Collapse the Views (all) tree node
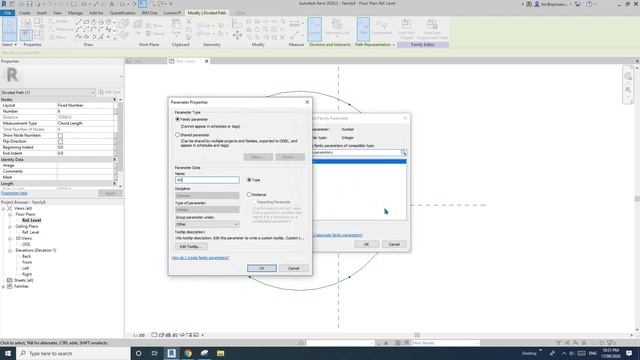 click(x=3, y=209)
